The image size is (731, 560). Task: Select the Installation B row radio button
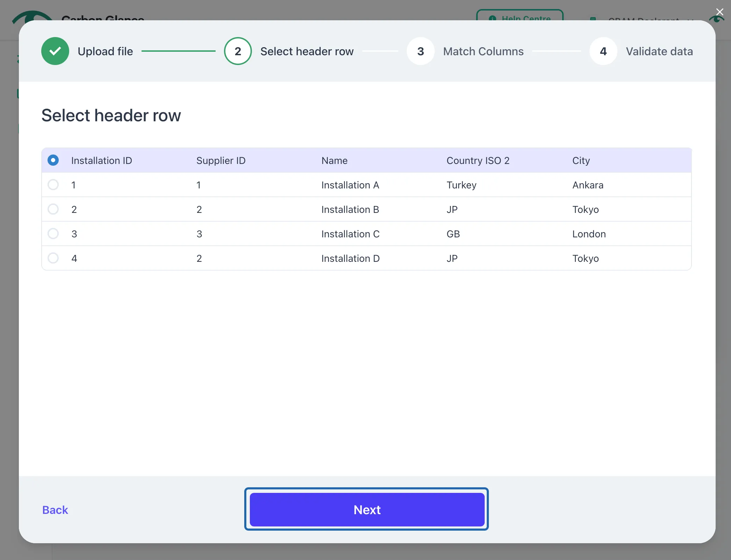[53, 209]
